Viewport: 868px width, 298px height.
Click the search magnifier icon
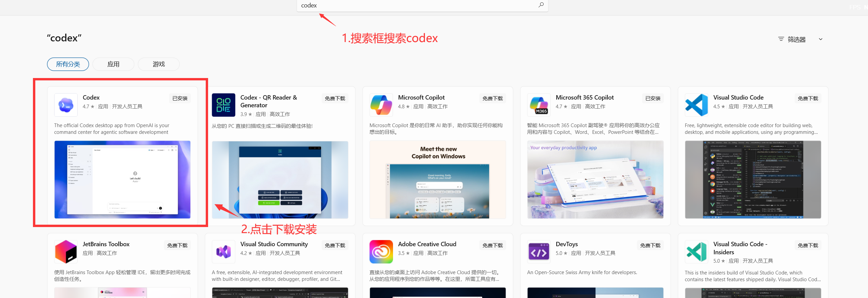(541, 5)
